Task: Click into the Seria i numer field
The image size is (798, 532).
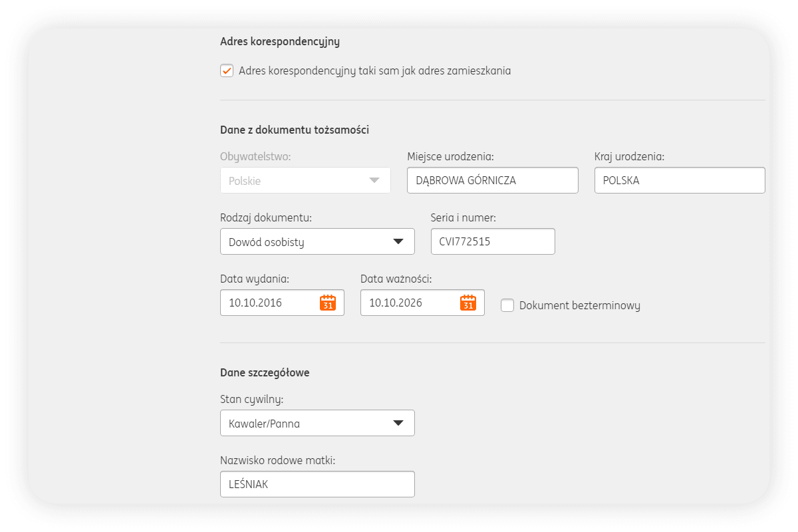Action: coord(492,242)
